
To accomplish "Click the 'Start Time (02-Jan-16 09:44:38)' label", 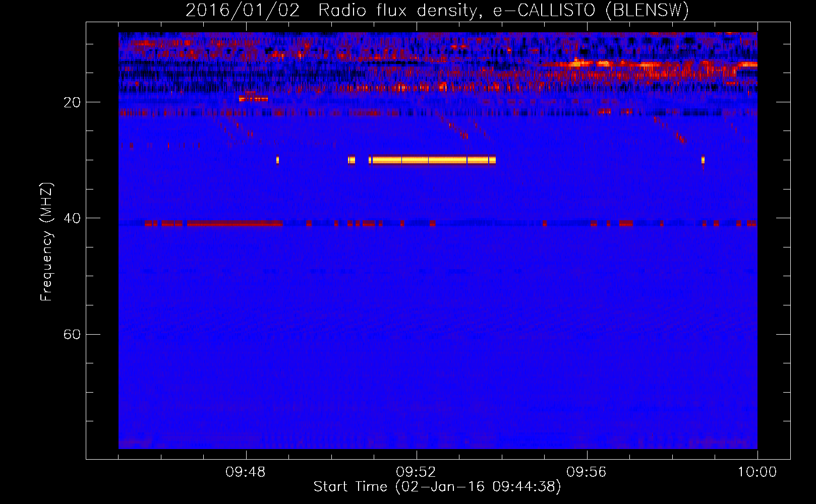I will (x=437, y=487).
